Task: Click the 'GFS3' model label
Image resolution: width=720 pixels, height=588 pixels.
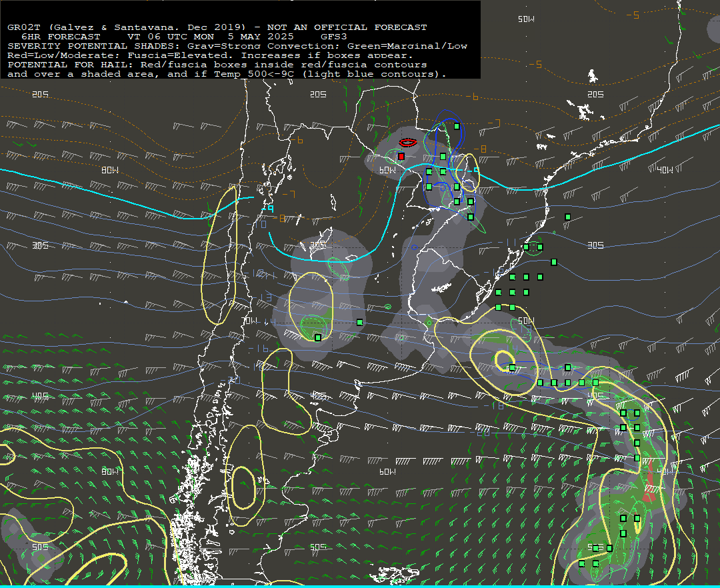Action: (x=334, y=37)
